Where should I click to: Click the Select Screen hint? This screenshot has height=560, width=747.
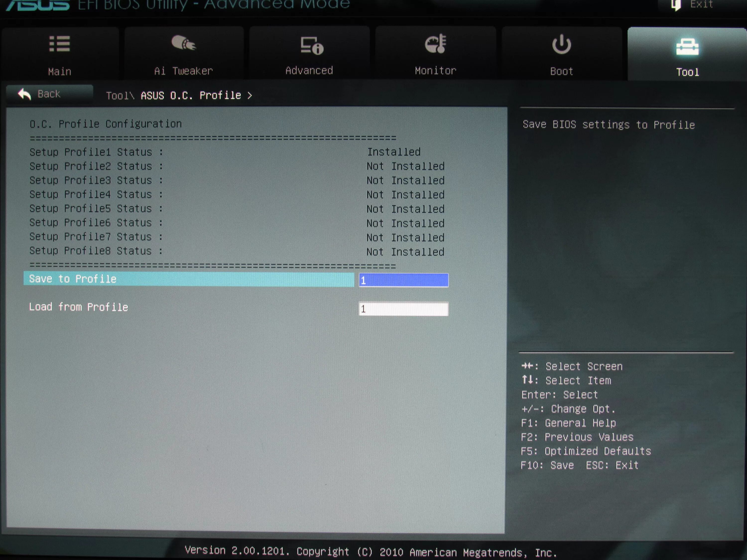coord(572,366)
